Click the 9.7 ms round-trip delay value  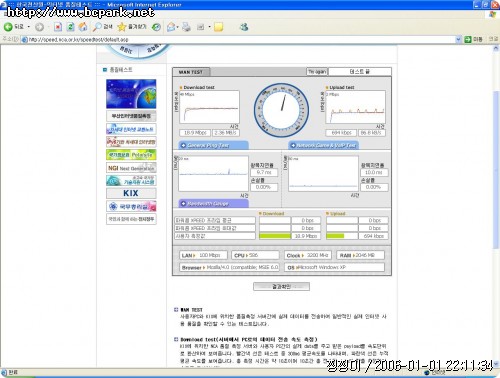click(264, 172)
